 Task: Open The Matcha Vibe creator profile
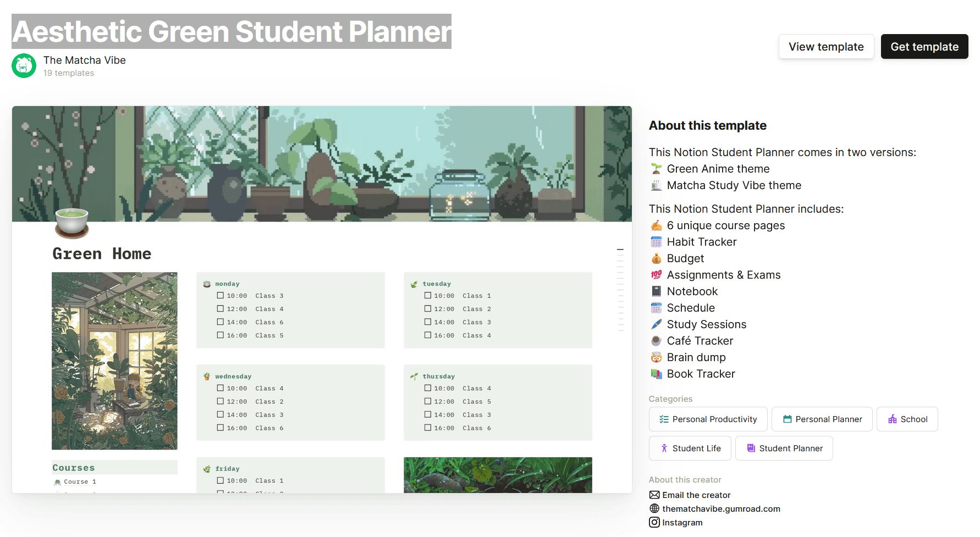tap(85, 60)
